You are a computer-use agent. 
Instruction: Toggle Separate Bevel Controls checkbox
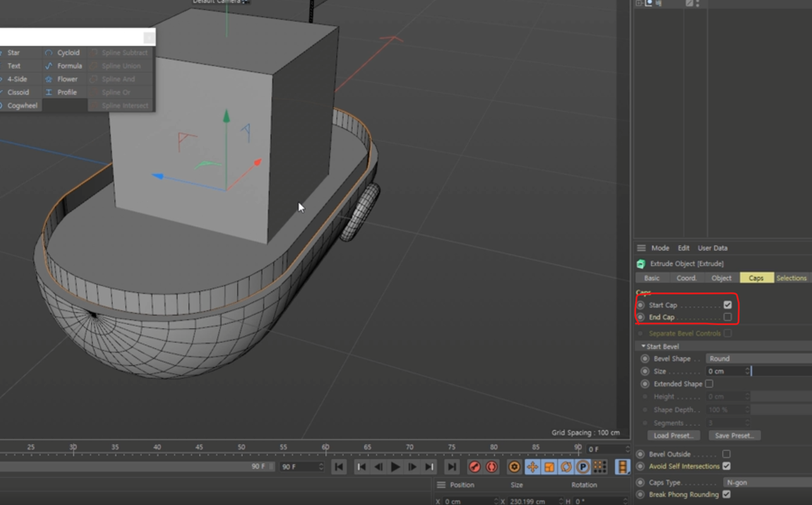pyautogui.click(x=727, y=333)
